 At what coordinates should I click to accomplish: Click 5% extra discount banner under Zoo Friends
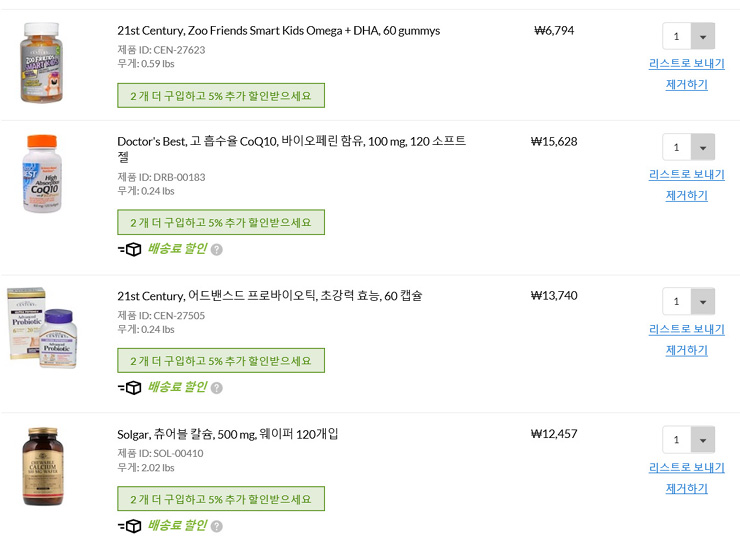coord(221,96)
